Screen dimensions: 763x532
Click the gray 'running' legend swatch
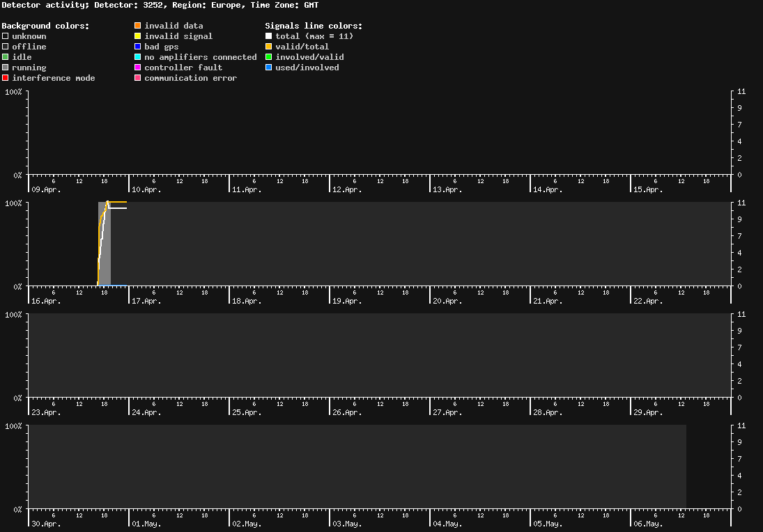[6, 68]
